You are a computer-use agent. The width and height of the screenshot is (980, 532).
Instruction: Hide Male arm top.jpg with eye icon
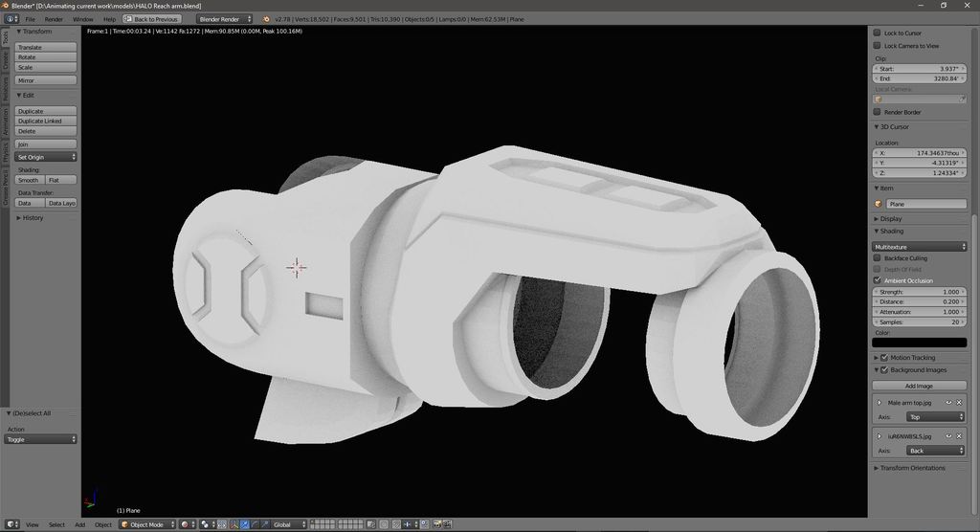(948, 403)
